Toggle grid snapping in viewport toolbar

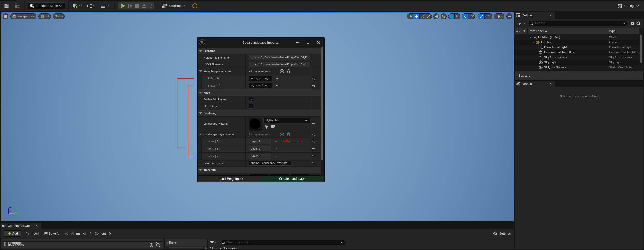(451, 16)
